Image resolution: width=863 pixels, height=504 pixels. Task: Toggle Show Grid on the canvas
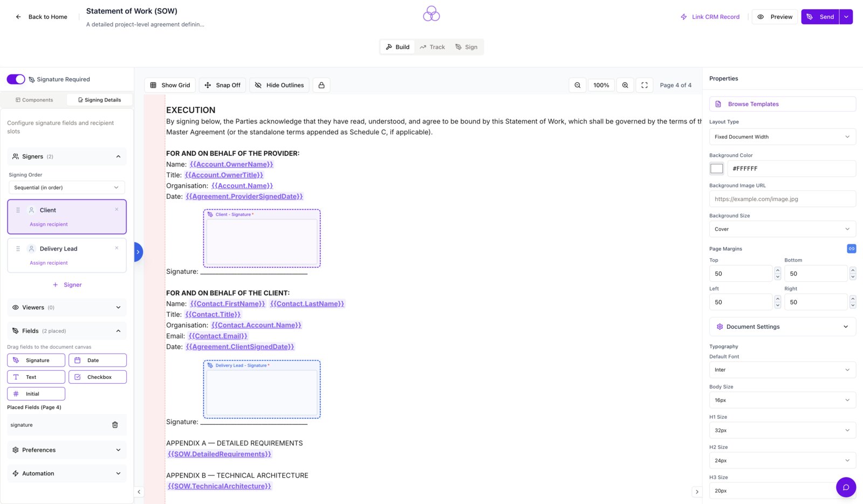coord(170,85)
